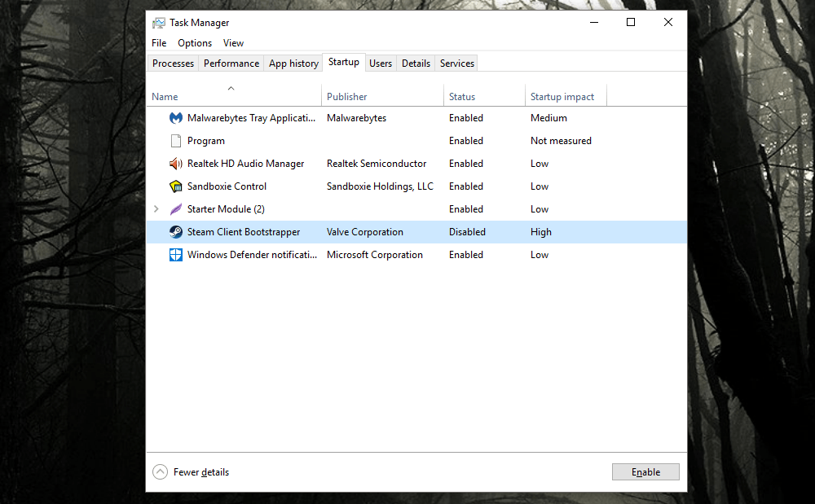Viewport: 815px width, 504px height.
Task: Collapse details using the Fewer details chevron
Action: tap(160, 471)
